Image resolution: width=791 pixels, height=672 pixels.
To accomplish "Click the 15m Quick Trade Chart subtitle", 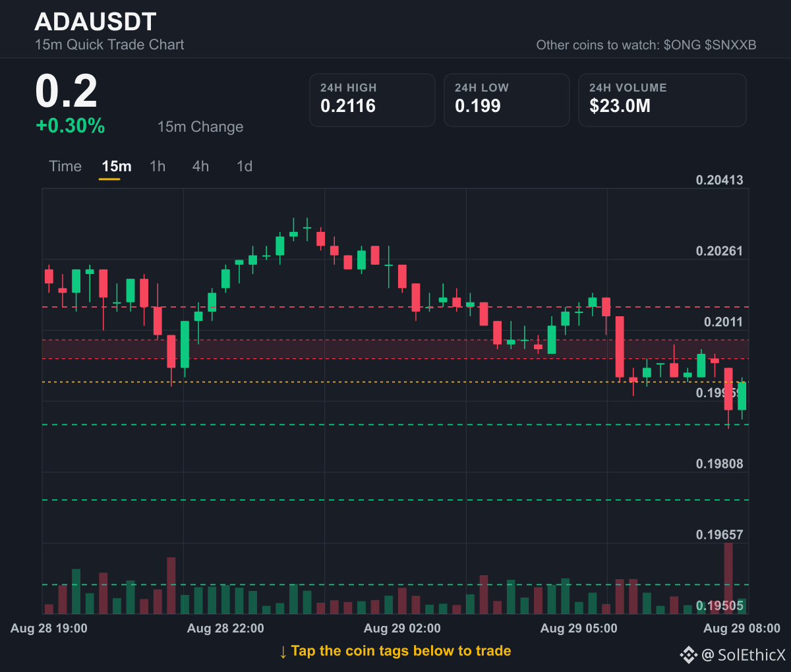I will click(x=109, y=45).
